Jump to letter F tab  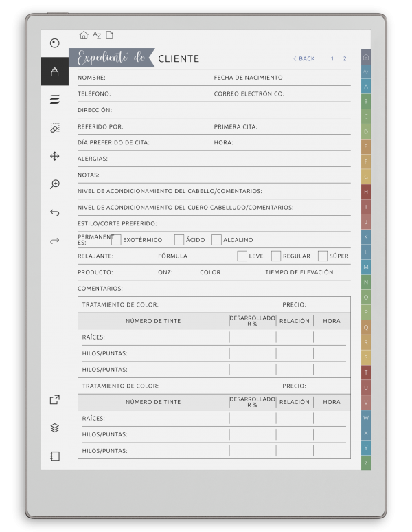point(366,162)
